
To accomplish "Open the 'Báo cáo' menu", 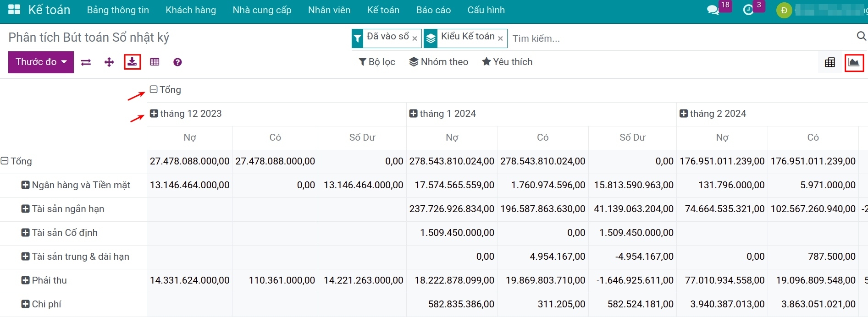I will [x=433, y=10].
